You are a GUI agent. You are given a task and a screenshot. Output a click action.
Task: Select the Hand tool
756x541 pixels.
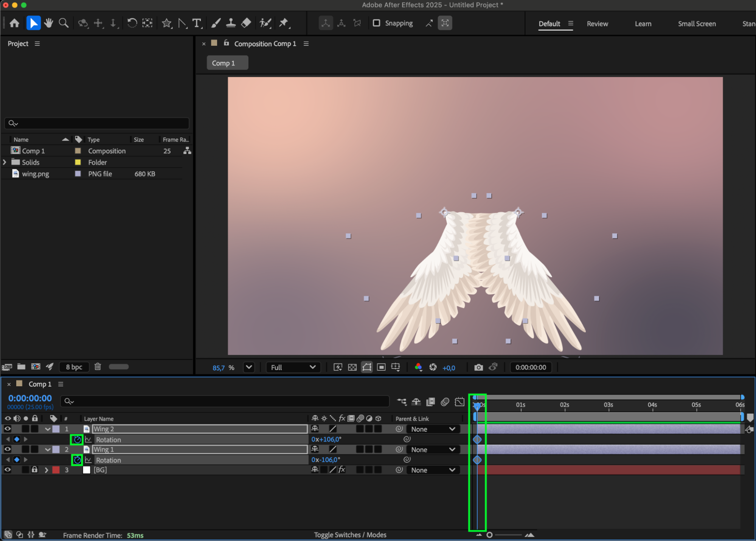pos(48,23)
